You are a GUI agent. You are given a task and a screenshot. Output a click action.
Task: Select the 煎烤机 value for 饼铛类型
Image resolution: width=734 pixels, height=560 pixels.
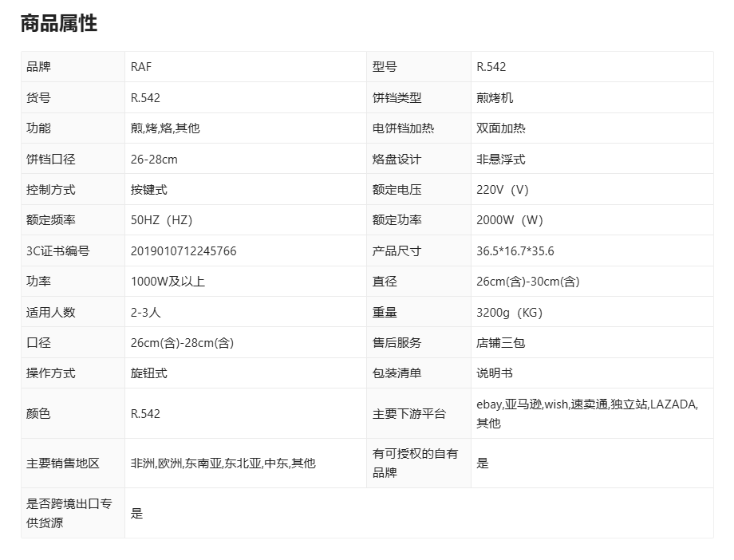coord(495,98)
